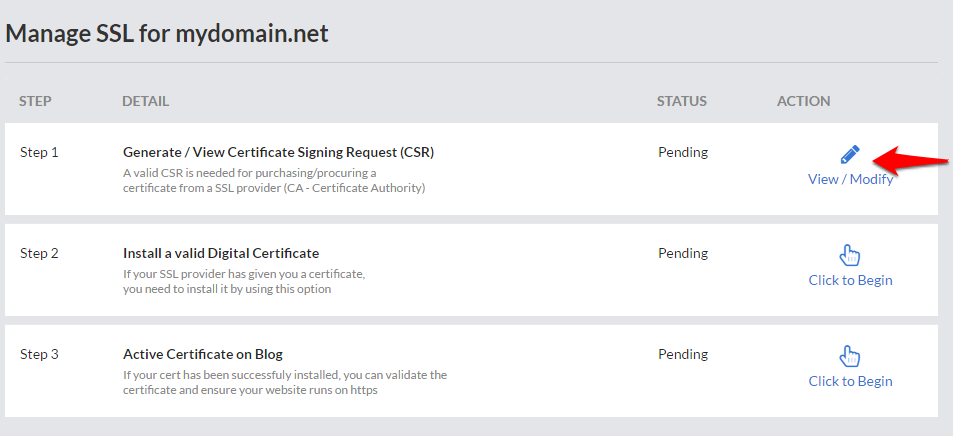Click the Manage SSL for mydomain.net heading
This screenshot has height=436, width=953.
167,33
